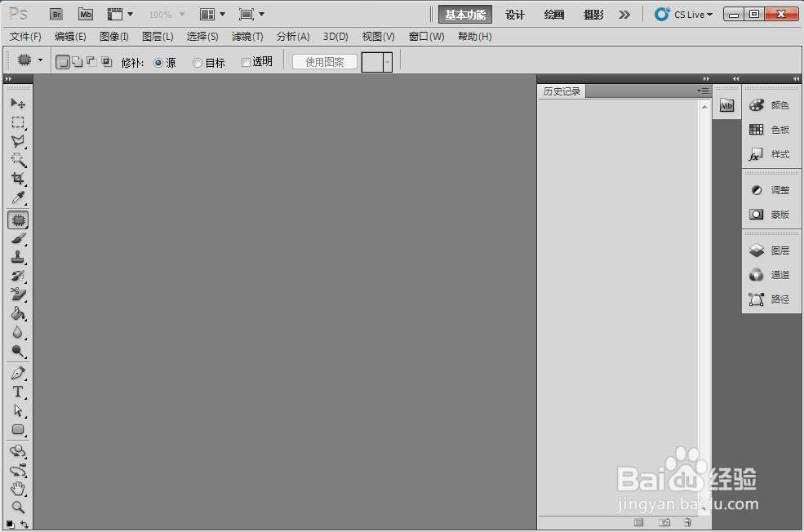Switch to the 设计 workspace
Viewport: 804px width, 532px height.
pyautogui.click(x=515, y=15)
